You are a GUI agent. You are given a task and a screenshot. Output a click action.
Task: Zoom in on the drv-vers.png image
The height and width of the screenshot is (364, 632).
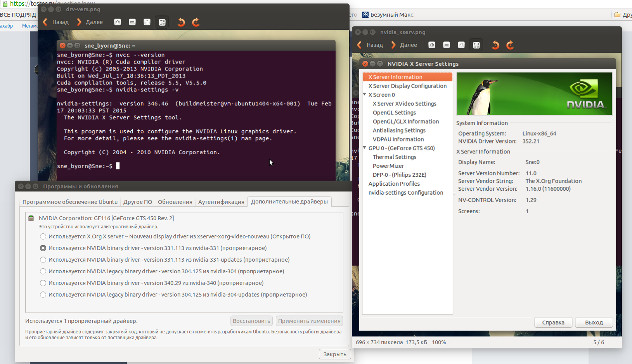(118, 22)
